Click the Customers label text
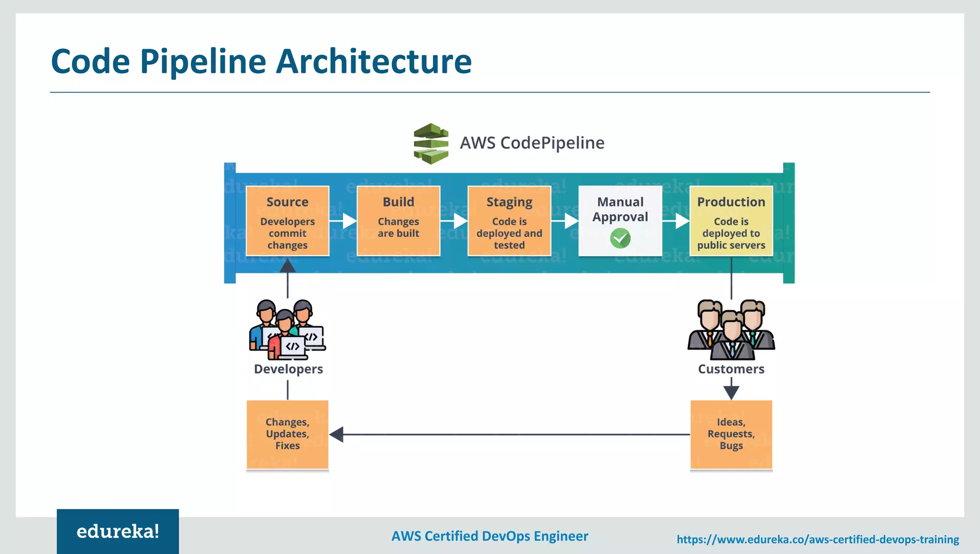 click(x=731, y=369)
